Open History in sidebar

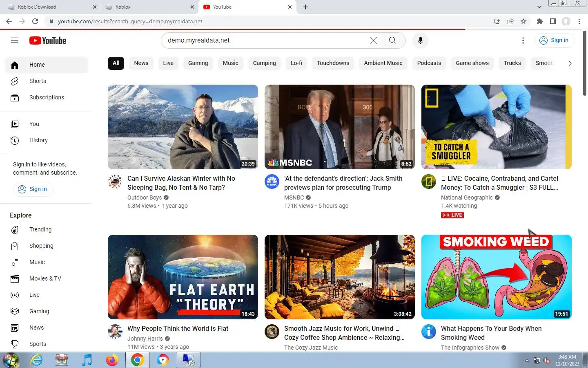pos(47,140)
